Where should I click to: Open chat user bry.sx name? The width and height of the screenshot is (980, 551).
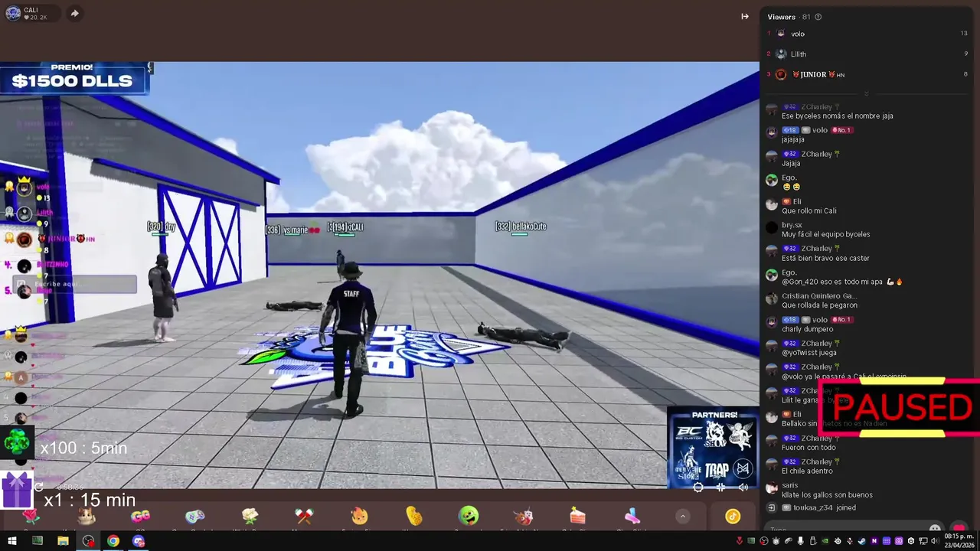pos(792,226)
